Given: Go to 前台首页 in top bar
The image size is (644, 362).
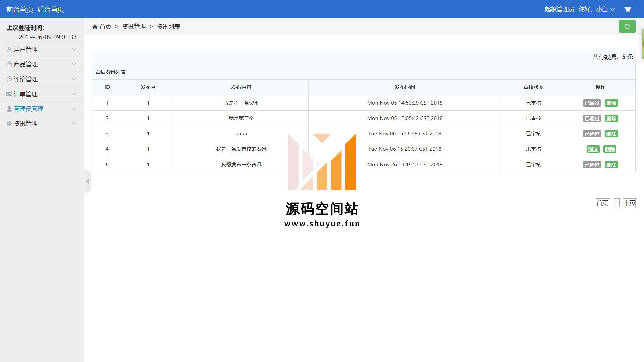Looking at the screenshot, I should coord(20,9).
